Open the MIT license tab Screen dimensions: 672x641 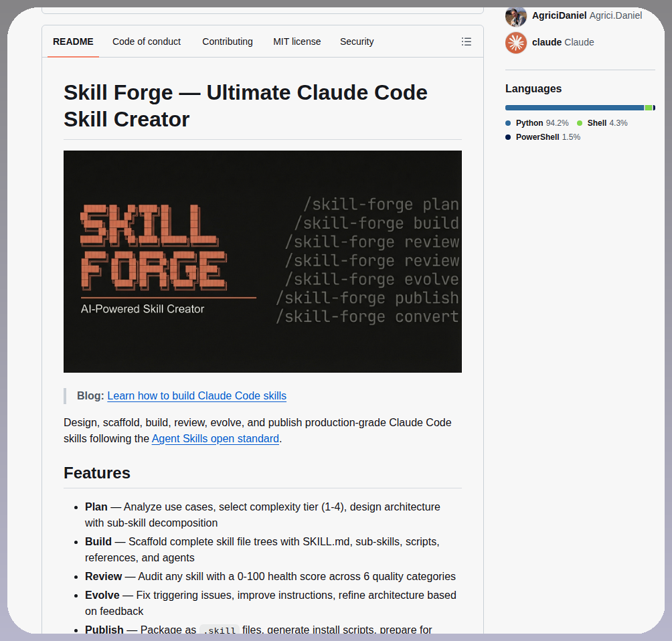[297, 41]
